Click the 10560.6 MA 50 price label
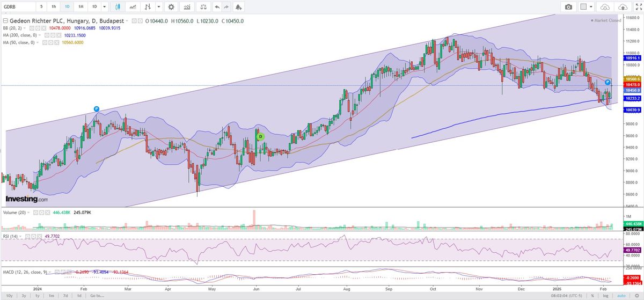This screenshot has width=644, height=300. (631, 79)
